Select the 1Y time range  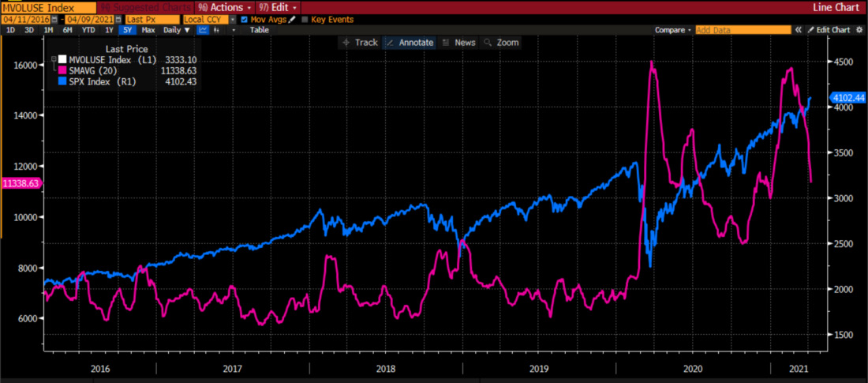(109, 30)
